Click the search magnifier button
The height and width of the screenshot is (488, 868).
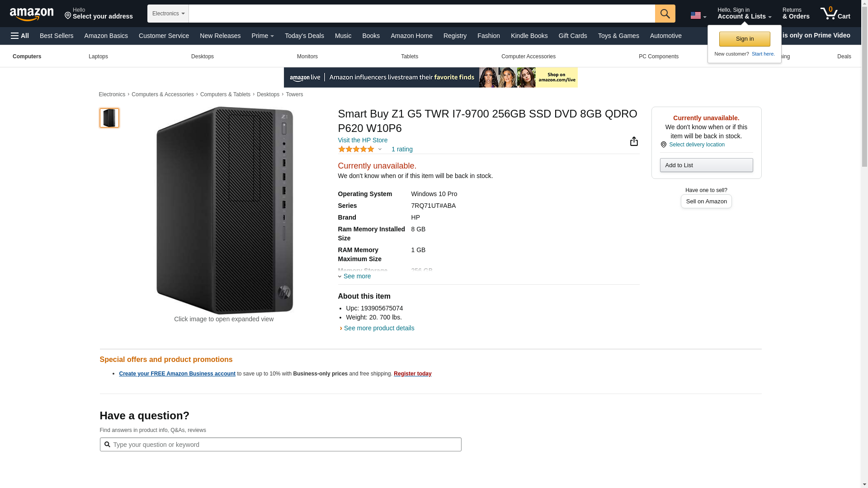click(665, 14)
